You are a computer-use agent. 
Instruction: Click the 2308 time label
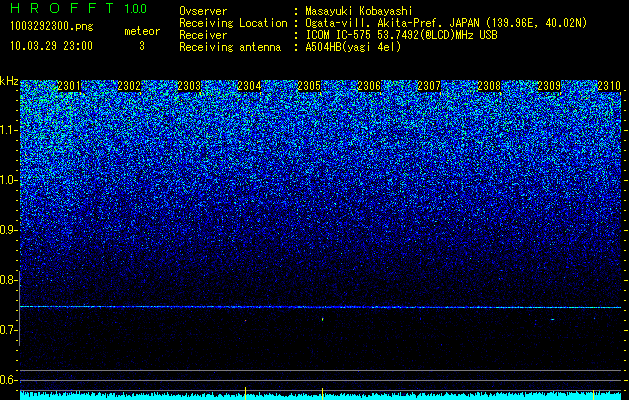(x=489, y=86)
